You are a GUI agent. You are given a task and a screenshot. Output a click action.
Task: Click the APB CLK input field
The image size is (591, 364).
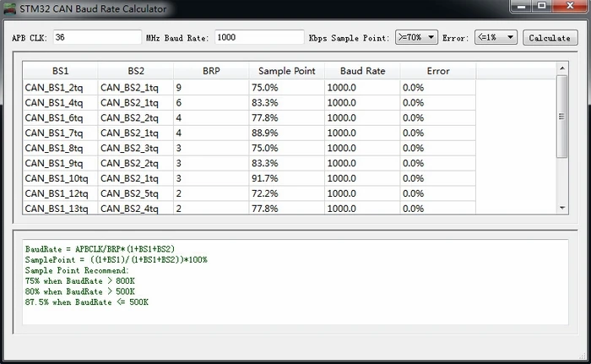click(97, 37)
